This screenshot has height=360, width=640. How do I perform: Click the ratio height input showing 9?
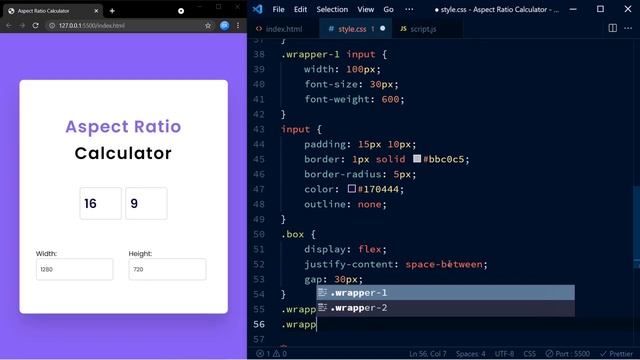(146, 203)
